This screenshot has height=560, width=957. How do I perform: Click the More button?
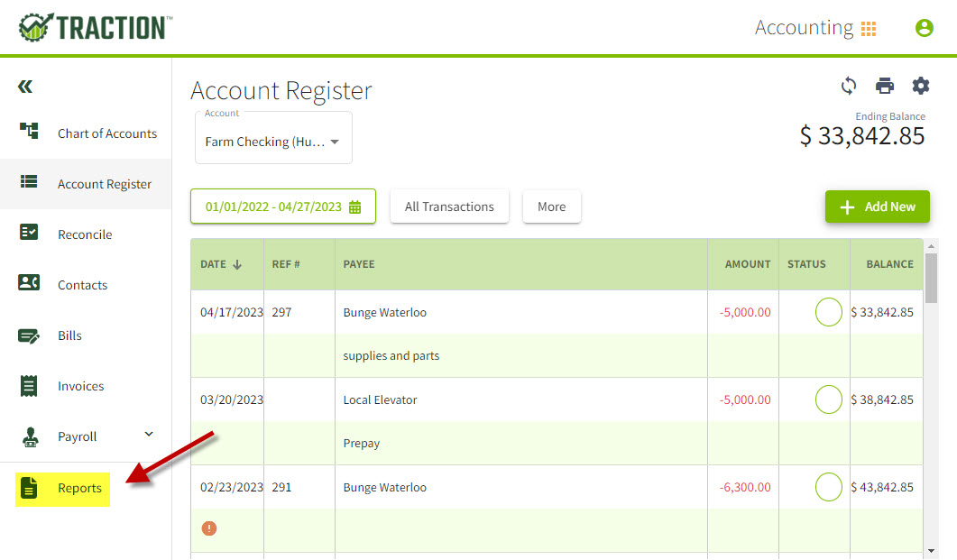[551, 207]
